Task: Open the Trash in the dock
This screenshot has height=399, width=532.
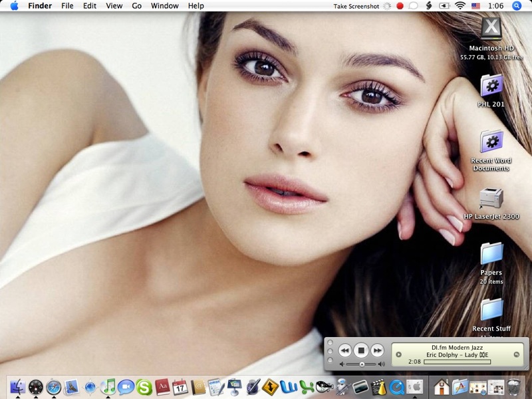Action: tap(514, 386)
